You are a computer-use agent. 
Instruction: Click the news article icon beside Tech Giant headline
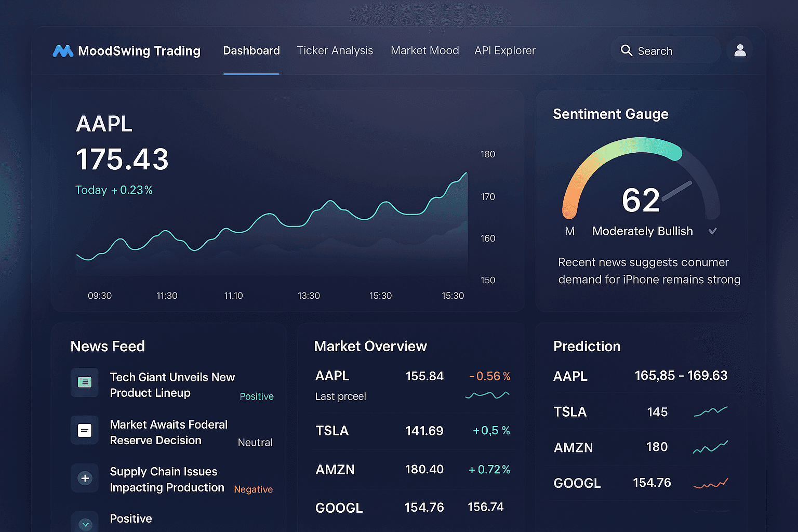click(x=85, y=382)
